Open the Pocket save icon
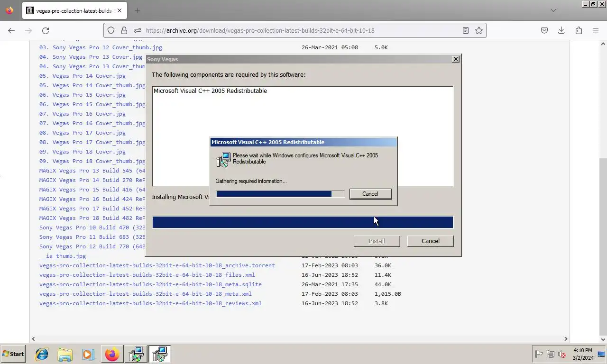The width and height of the screenshot is (607, 364). 544,30
